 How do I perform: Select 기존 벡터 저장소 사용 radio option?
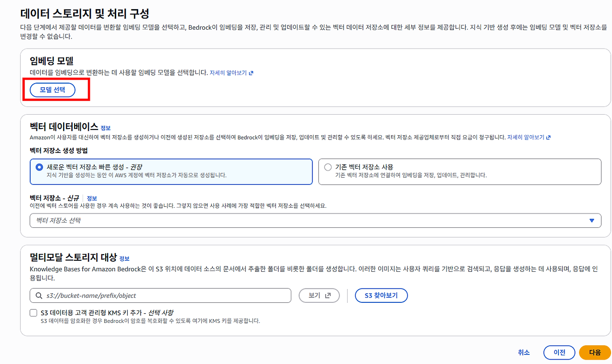pos(328,167)
